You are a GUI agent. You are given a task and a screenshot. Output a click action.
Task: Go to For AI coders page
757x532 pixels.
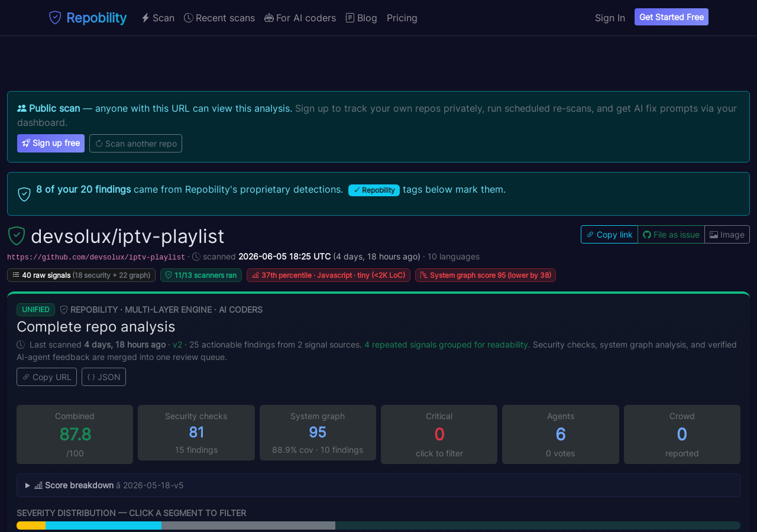point(300,18)
